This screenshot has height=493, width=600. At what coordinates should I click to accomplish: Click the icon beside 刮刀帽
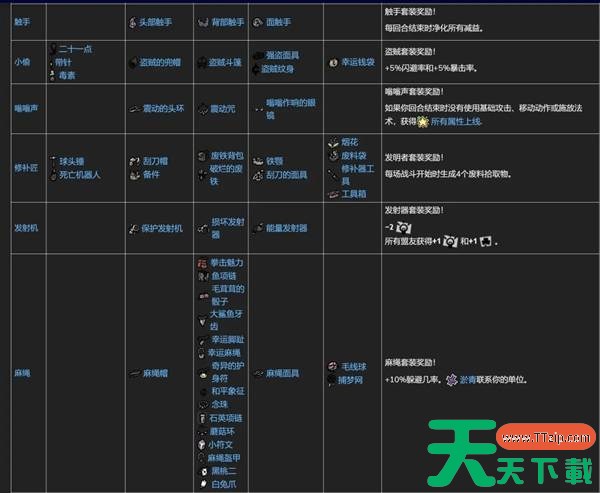135,161
